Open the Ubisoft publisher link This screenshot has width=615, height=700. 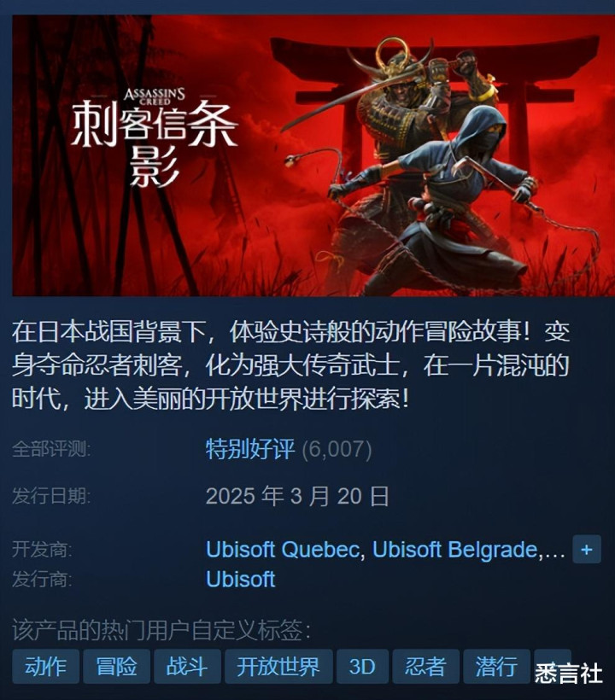pyautogui.click(x=240, y=579)
